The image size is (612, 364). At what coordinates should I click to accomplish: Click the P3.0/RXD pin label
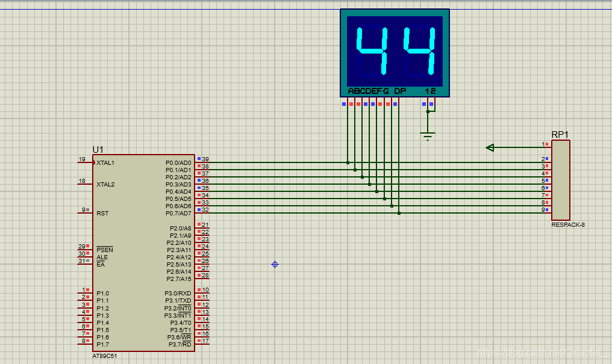coord(178,293)
